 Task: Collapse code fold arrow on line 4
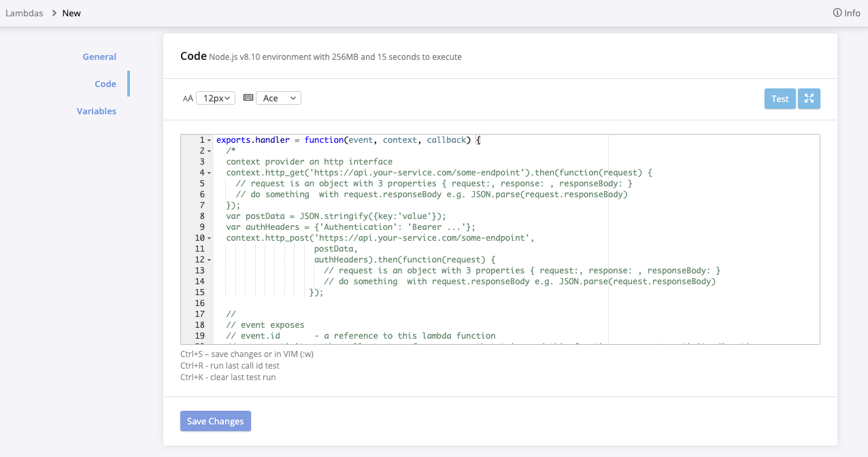[x=209, y=173]
